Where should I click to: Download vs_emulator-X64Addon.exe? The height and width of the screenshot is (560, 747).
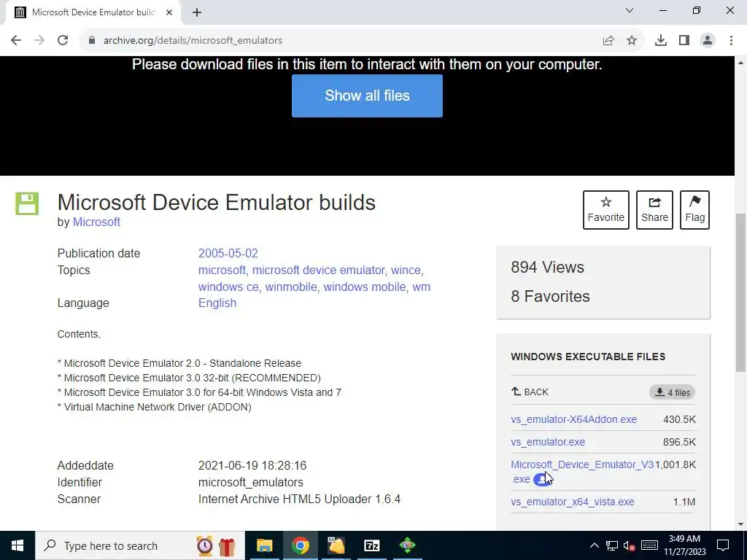coord(573,419)
